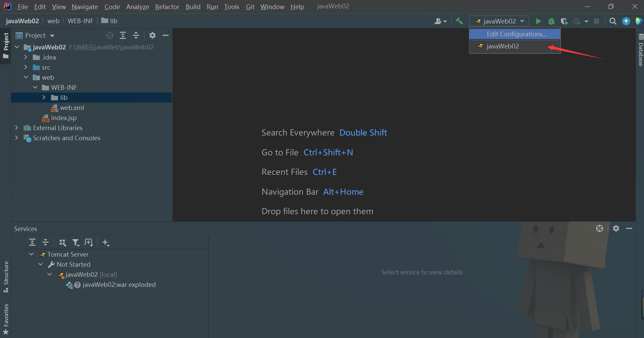This screenshot has height=338, width=644.
Task: Collapse javaWeb02 [local] service node
Action: coord(50,274)
